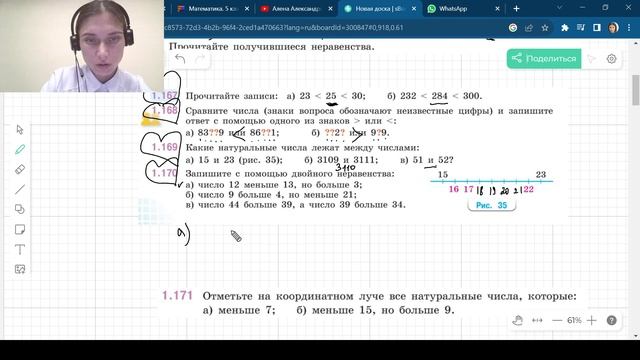640x360 pixels.
Task: Select the hand pan tool
Action: pos(518,320)
